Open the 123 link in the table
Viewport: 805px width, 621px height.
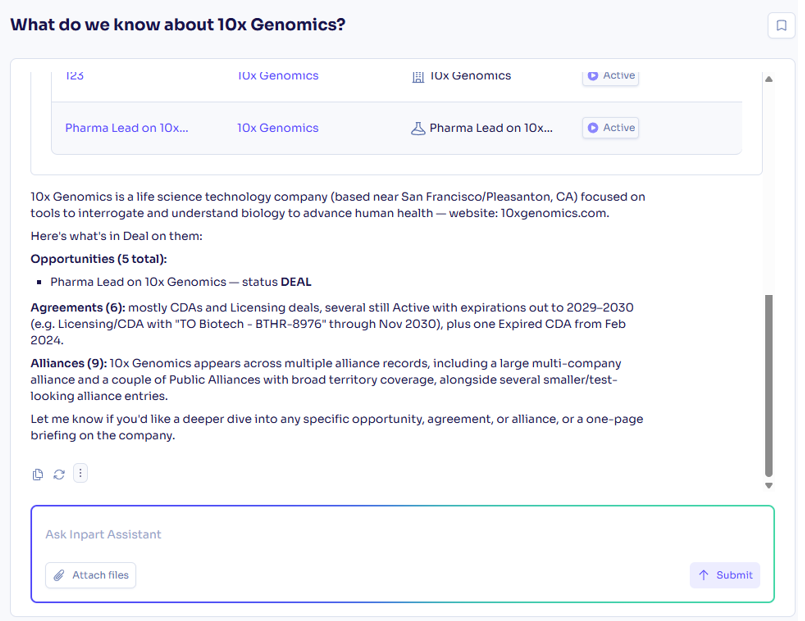[x=74, y=76]
